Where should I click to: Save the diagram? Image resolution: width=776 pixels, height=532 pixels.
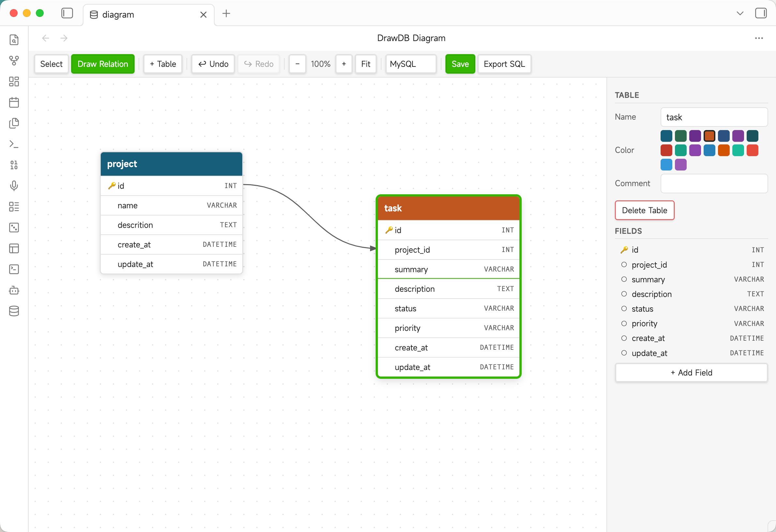tap(460, 64)
